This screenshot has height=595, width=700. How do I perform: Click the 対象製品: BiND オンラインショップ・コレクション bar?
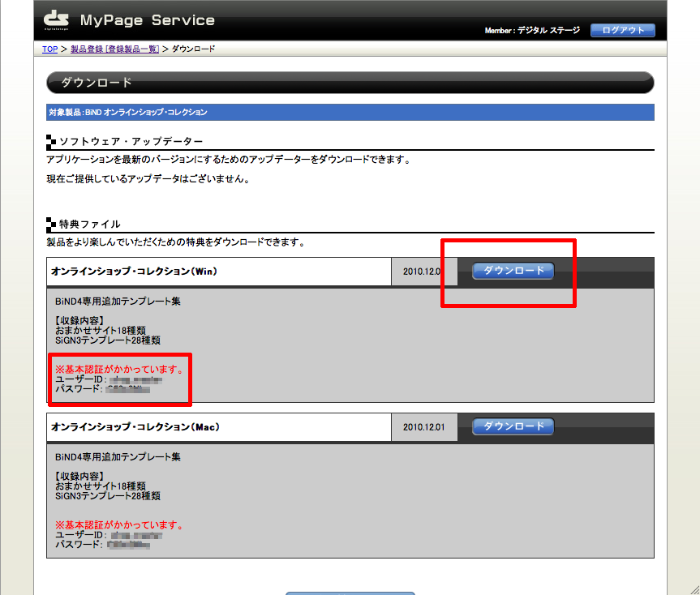tap(350, 113)
